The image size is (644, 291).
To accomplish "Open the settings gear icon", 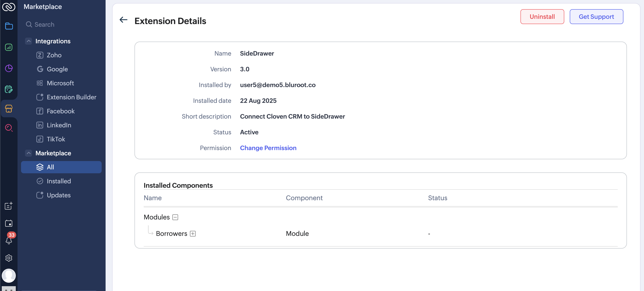I will click(x=9, y=258).
